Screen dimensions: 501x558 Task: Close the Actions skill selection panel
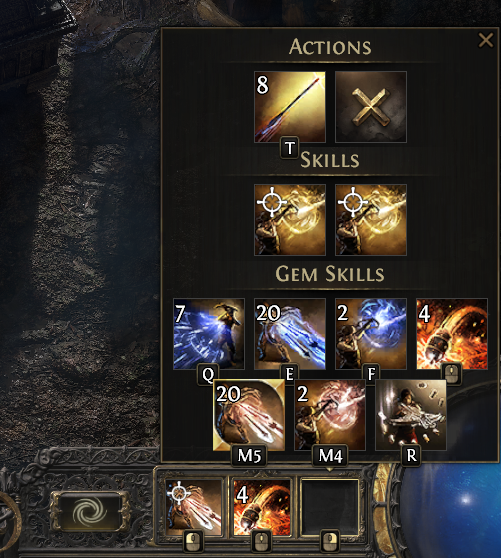486,40
